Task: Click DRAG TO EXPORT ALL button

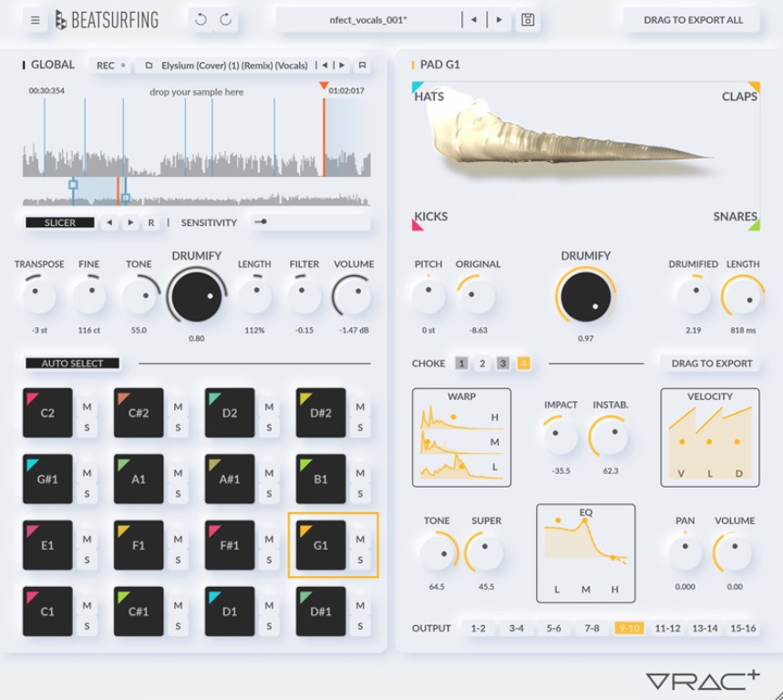Action: [x=693, y=20]
